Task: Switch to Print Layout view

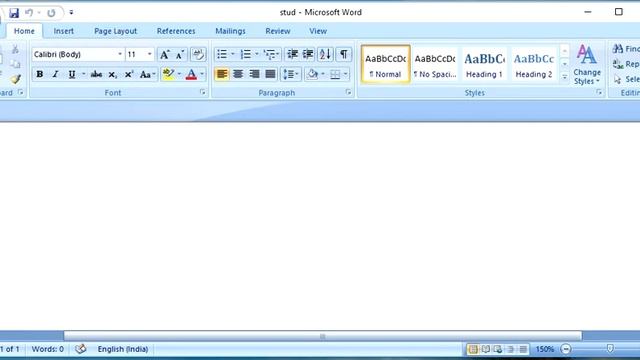Action: click(x=473, y=349)
